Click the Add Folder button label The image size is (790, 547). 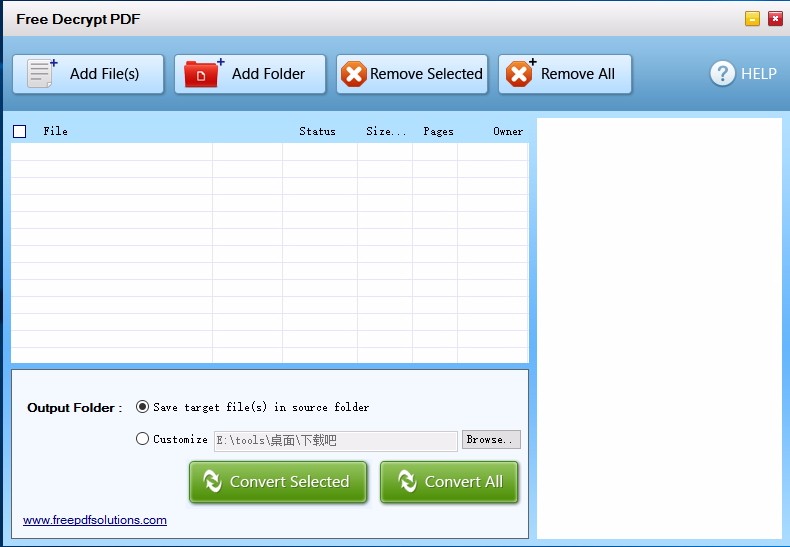268,74
